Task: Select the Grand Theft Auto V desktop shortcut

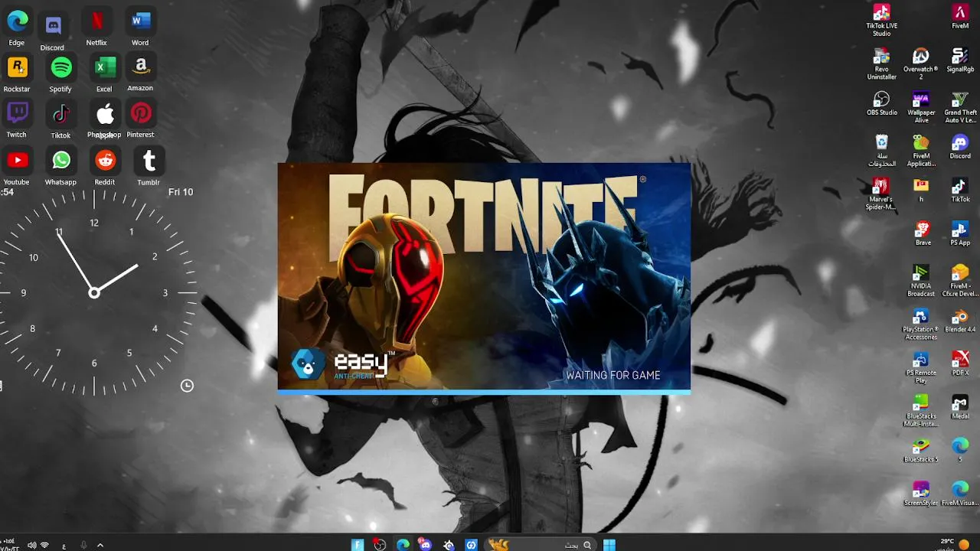Action: click(x=960, y=108)
